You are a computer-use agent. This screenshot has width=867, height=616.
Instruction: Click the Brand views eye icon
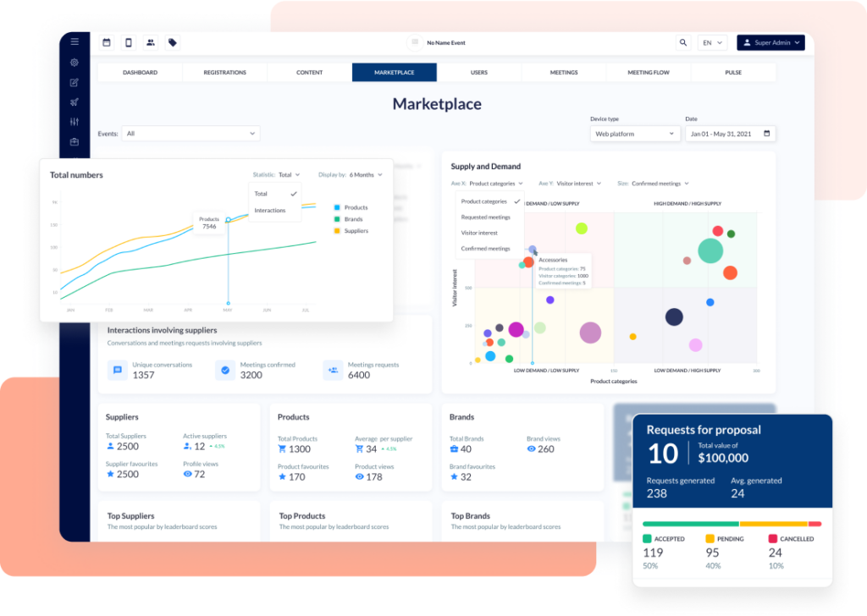tap(532, 449)
